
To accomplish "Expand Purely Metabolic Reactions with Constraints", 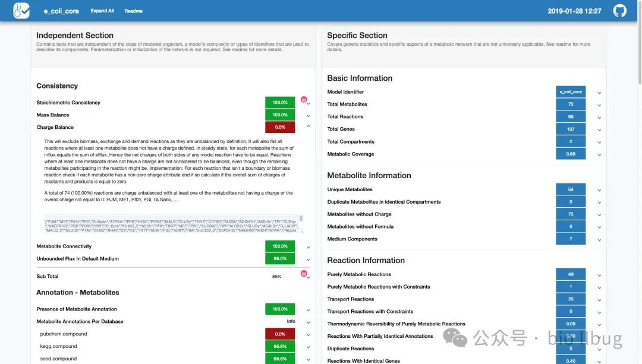I will pyautogui.click(x=599, y=287).
